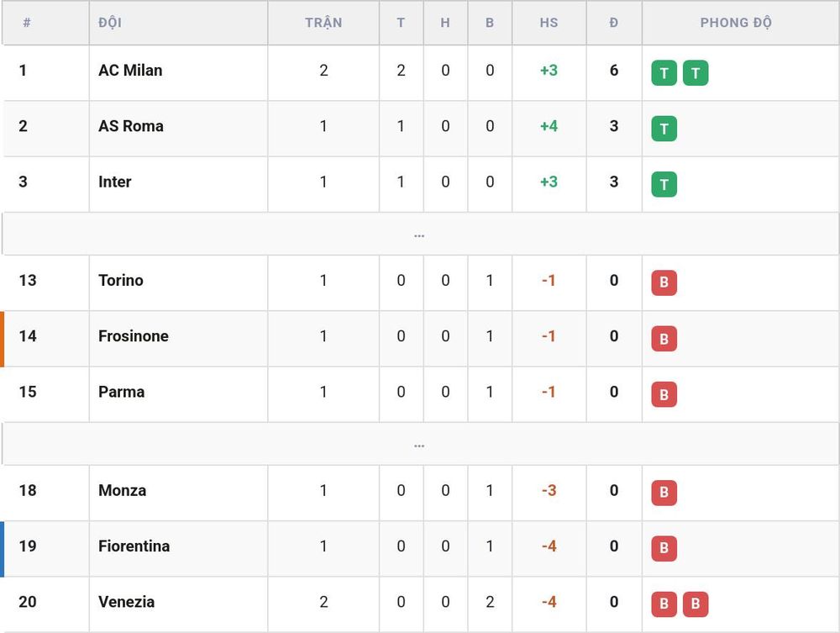Click the PHONG ĐỘ column header
This screenshot has height=633, width=840.
[736, 23]
